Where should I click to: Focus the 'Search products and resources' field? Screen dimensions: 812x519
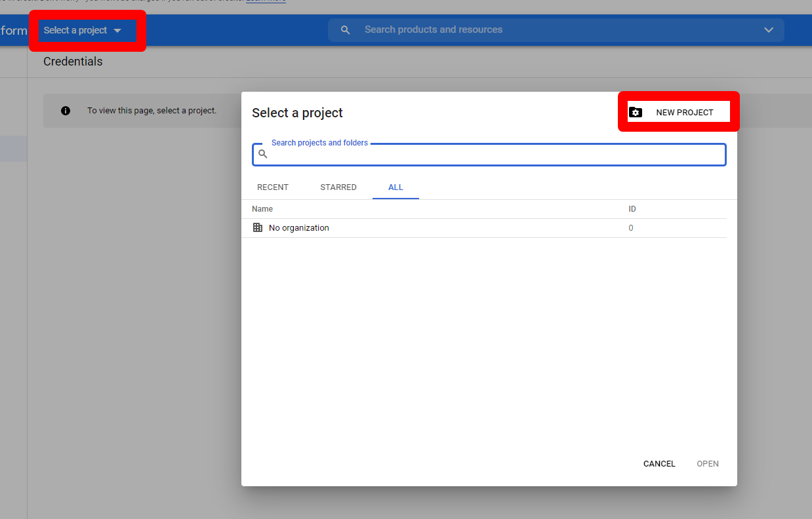click(556, 30)
